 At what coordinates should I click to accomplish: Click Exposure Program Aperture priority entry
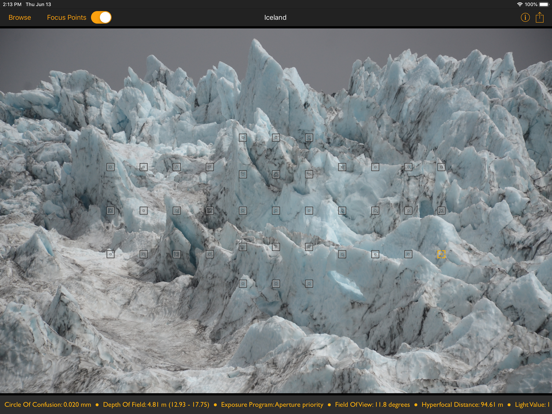click(272, 405)
